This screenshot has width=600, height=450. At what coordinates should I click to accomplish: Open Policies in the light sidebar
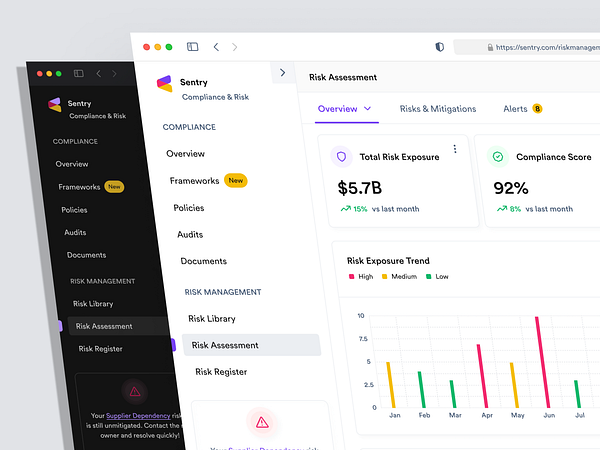(x=189, y=208)
